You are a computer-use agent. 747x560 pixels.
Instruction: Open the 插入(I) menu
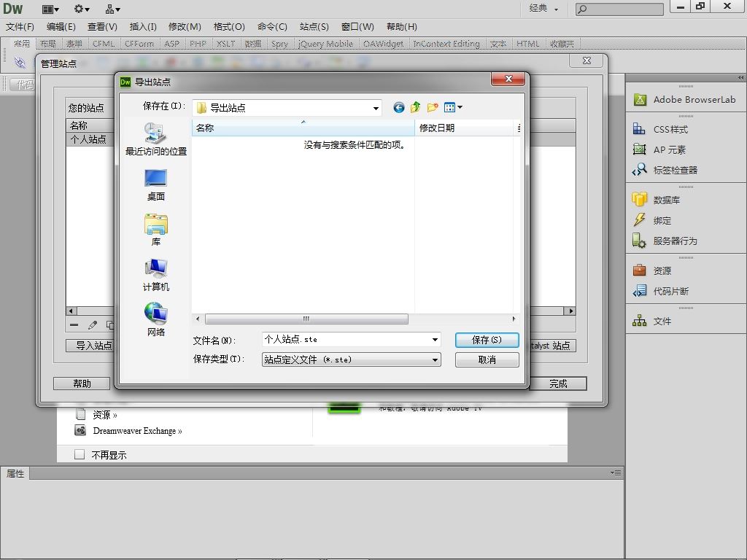click(143, 27)
